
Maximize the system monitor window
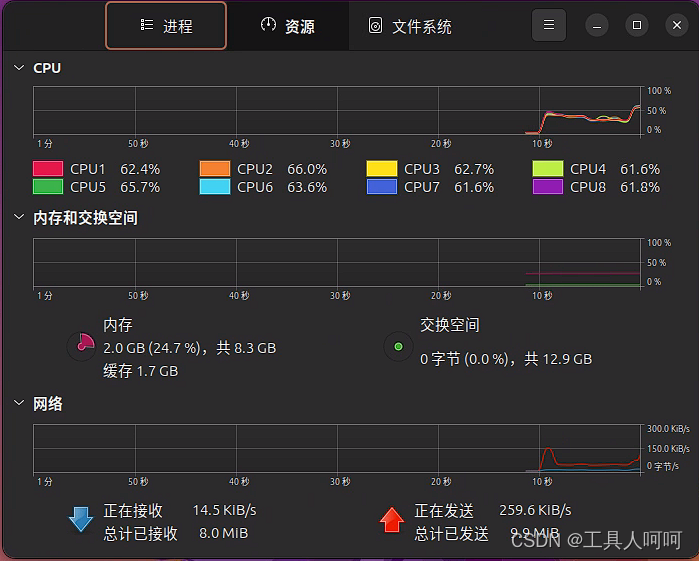pyautogui.click(x=637, y=25)
